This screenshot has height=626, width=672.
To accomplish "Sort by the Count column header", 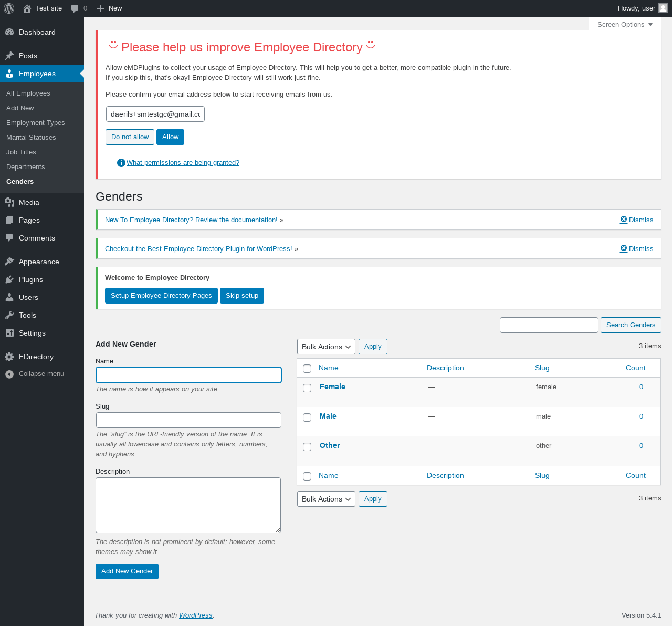I will [635, 368].
